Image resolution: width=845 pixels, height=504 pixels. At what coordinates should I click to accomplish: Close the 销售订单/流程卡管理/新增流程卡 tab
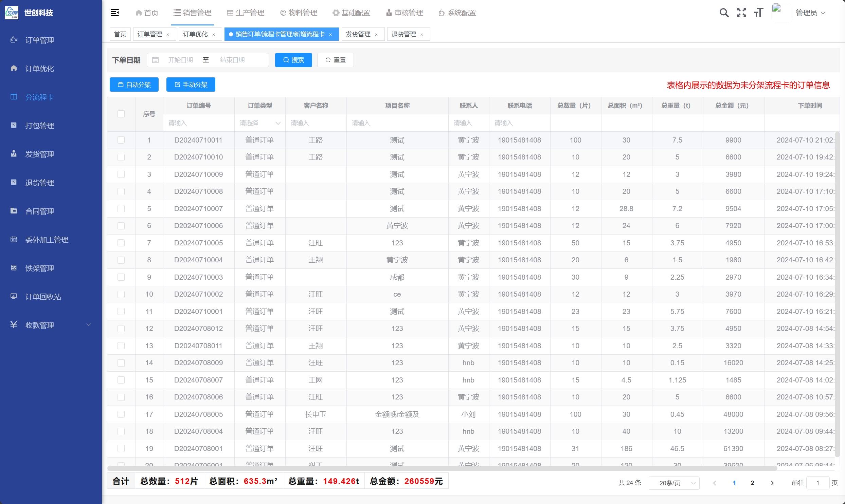pos(330,35)
